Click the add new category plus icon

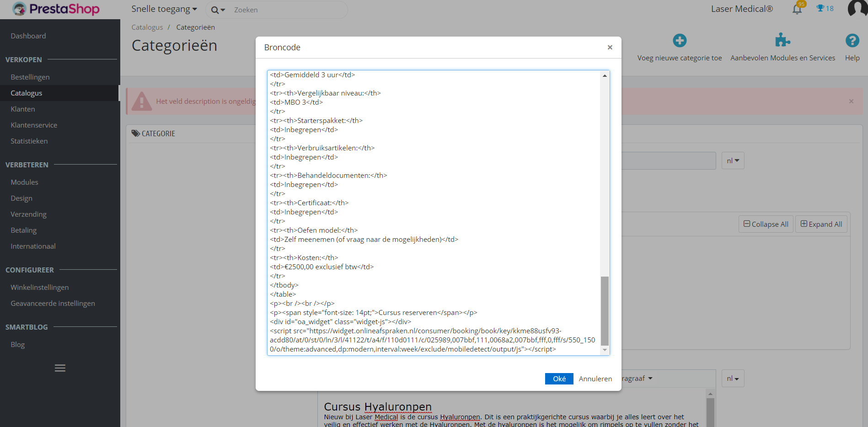point(680,41)
